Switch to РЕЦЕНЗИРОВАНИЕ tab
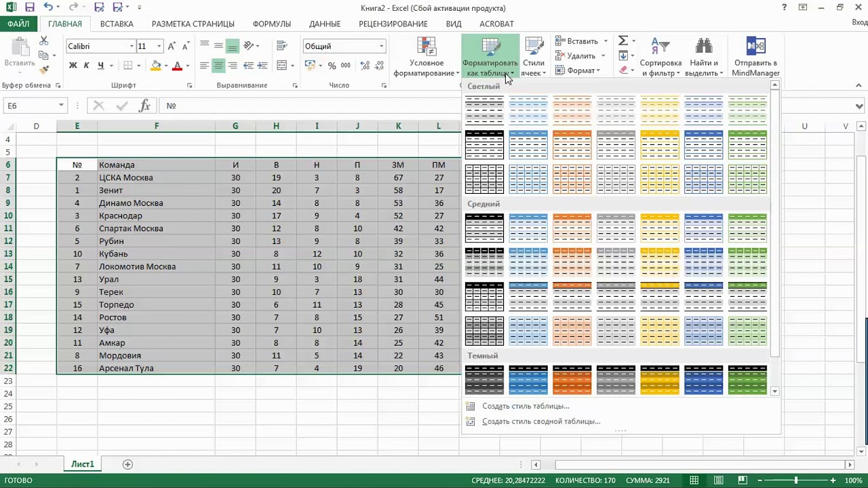The image size is (868, 488). tap(393, 24)
